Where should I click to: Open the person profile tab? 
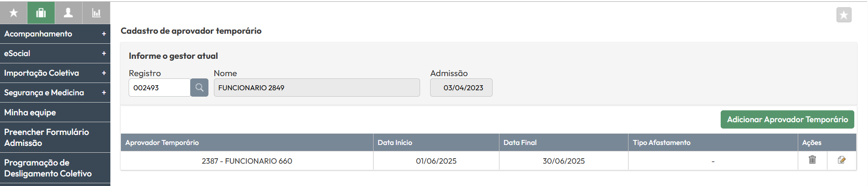(x=68, y=13)
